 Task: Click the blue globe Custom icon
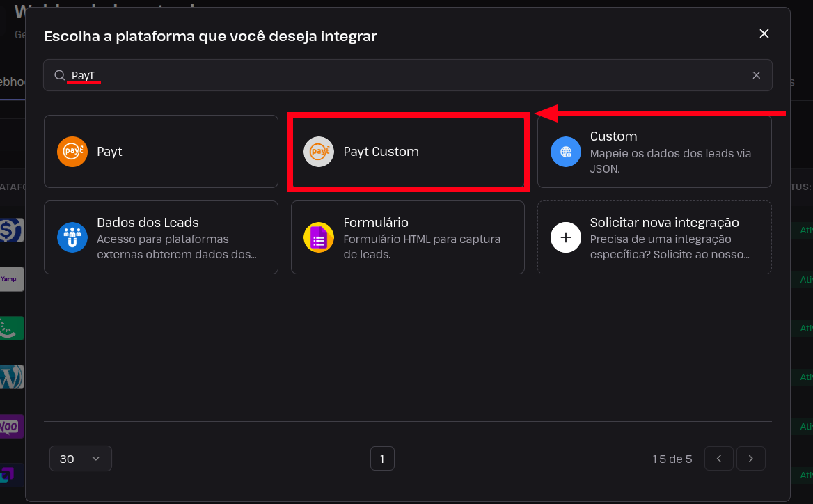coord(566,151)
